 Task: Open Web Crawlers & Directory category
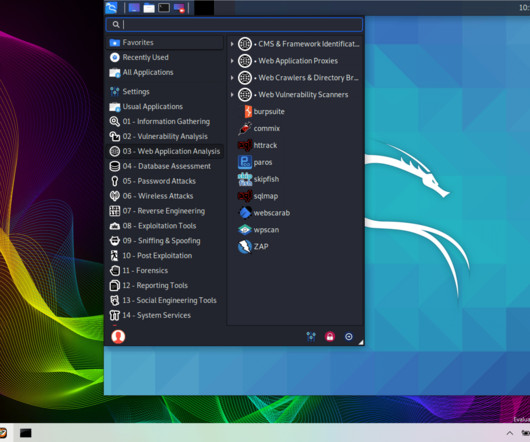click(298, 78)
